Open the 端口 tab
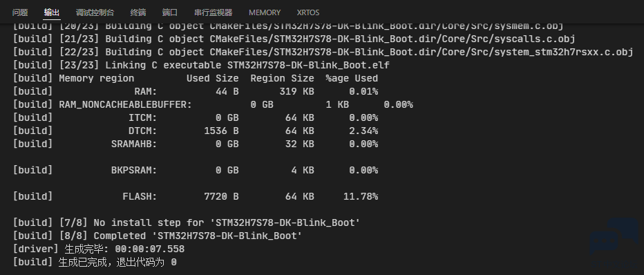The height and width of the screenshot is (275, 644). [169, 12]
